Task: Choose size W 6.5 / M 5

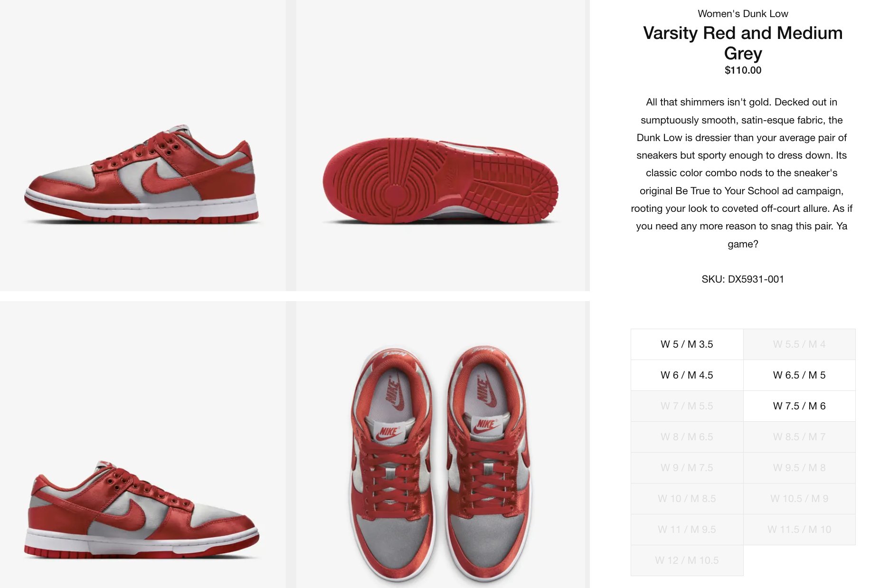Action: click(799, 375)
